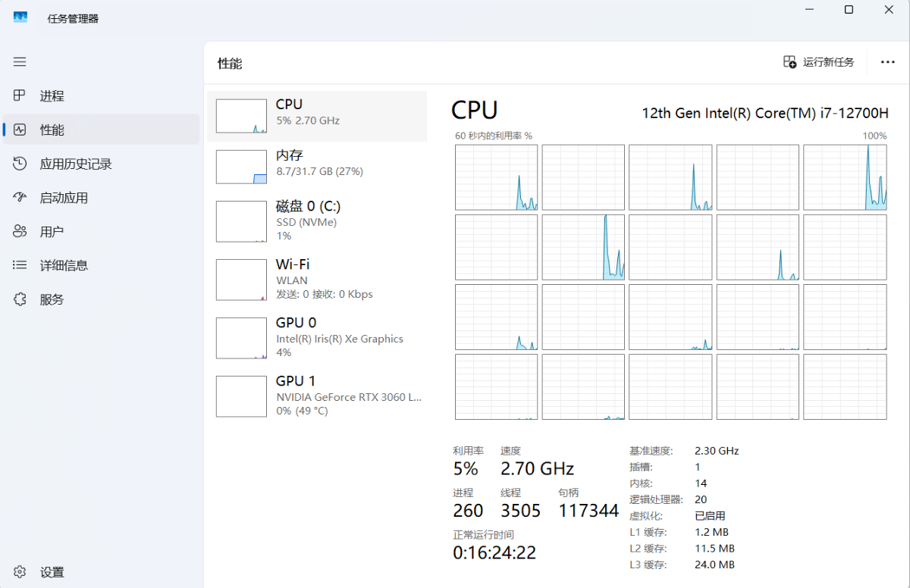Maximize the Task Manager window
The width and height of the screenshot is (910, 588).
[x=849, y=10]
